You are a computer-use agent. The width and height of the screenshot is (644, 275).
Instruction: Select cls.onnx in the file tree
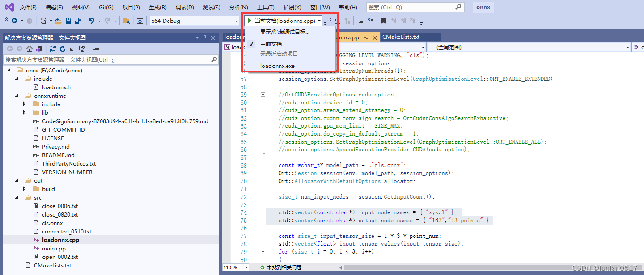point(52,223)
